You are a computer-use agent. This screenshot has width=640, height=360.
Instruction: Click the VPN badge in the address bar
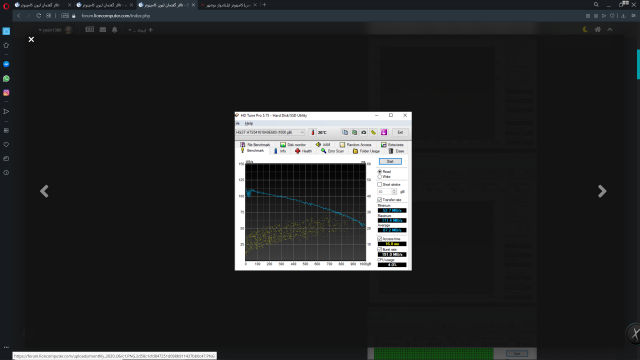[65, 16]
